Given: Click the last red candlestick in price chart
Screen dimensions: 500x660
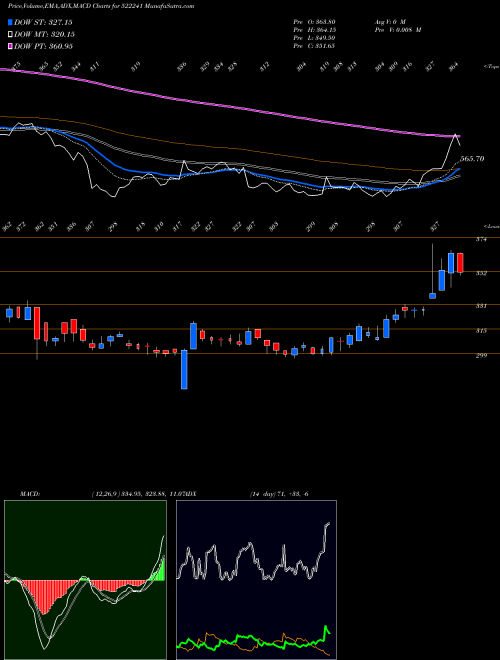Looking at the screenshot, I should [x=460, y=263].
